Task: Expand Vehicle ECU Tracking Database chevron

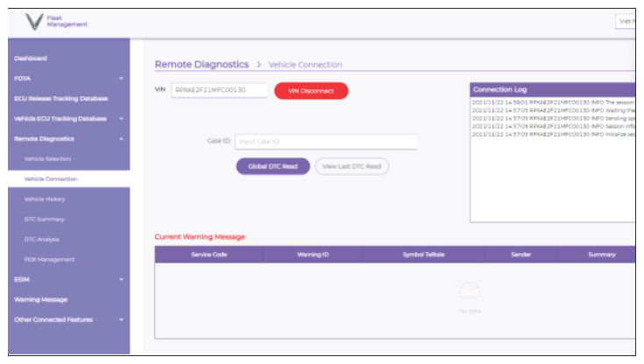Action: [121, 119]
